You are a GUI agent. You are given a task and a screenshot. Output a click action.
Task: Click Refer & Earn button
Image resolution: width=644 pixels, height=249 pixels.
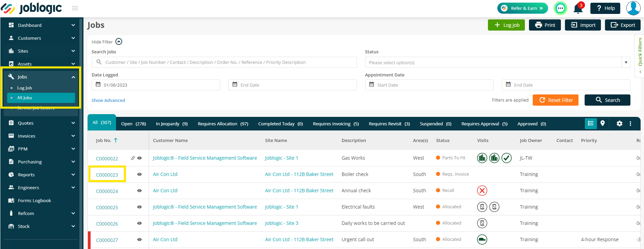(523, 8)
